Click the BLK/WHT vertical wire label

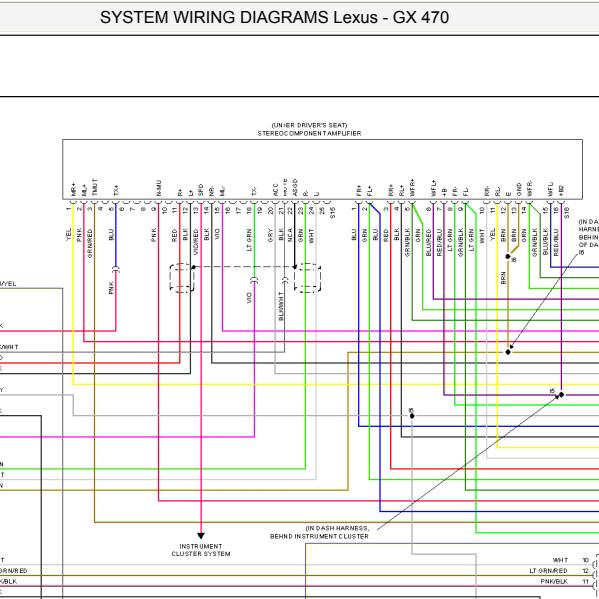(282, 306)
